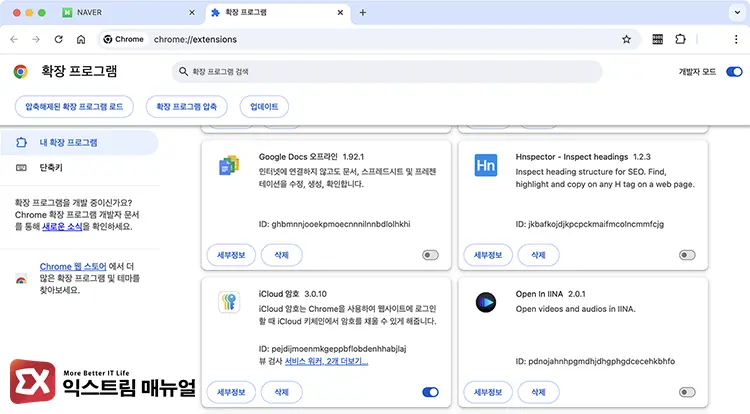Screen dimensions: 750x414
Task: Click 삭제 for iCloud 암호
Action: coord(281,392)
